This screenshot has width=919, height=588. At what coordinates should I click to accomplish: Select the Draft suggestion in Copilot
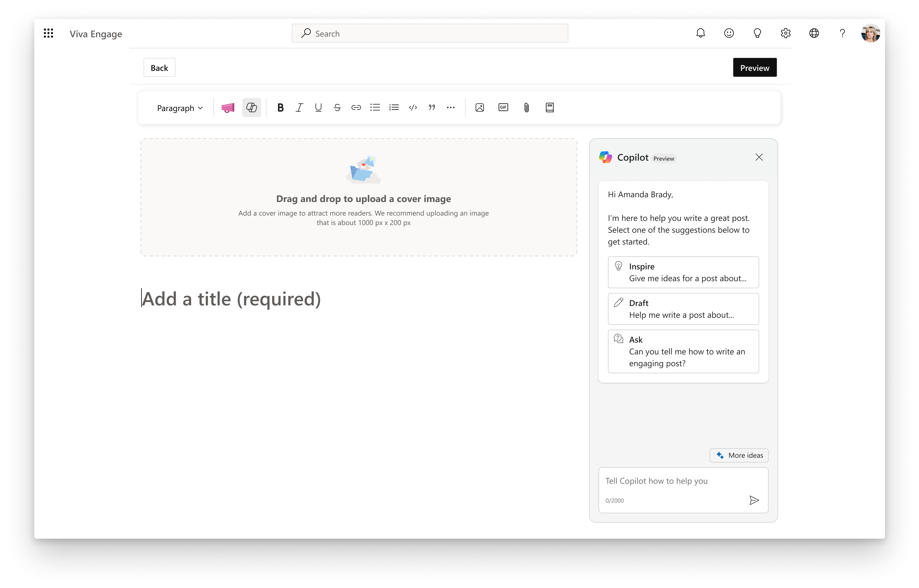click(683, 308)
